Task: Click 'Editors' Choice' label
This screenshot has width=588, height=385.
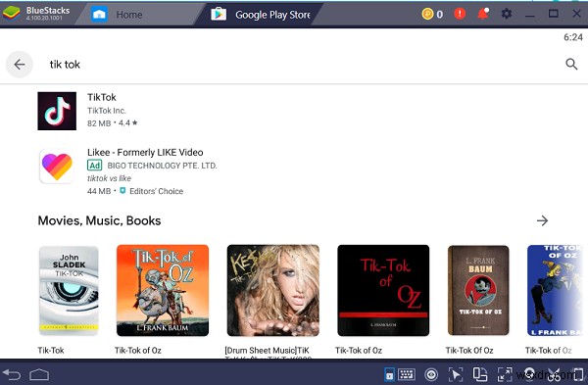Action: click(x=157, y=191)
